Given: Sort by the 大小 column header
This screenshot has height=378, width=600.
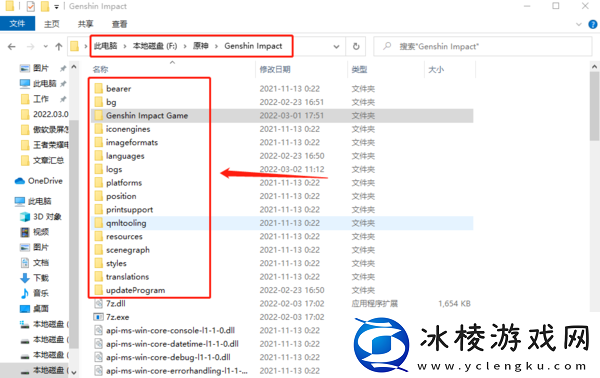Looking at the screenshot, I should 436,69.
